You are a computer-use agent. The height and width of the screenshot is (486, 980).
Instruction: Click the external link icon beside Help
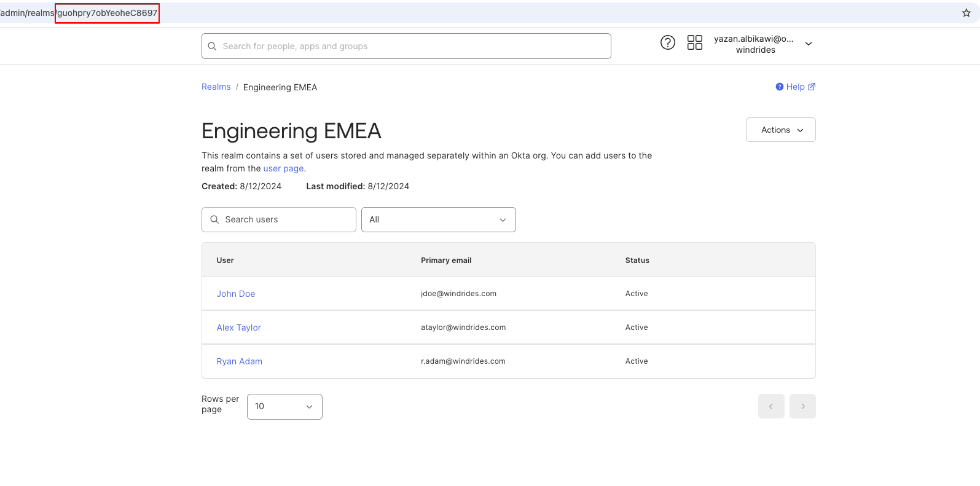(812, 87)
